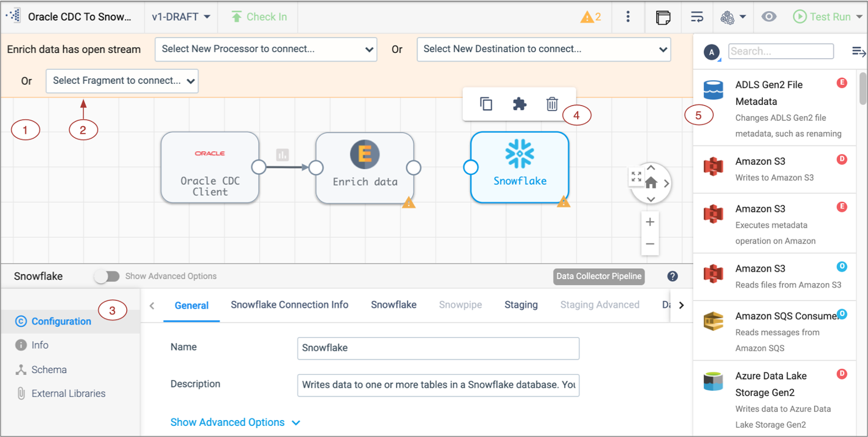The height and width of the screenshot is (437, 868).
Task: Click the stage filter A icon
Action: coord(711,52)
